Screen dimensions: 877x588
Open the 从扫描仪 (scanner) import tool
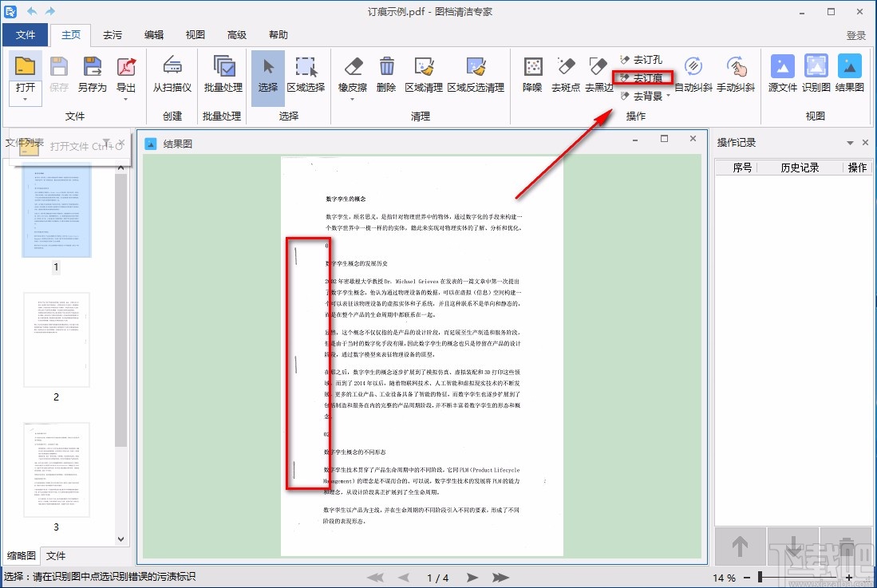[171, 76]
